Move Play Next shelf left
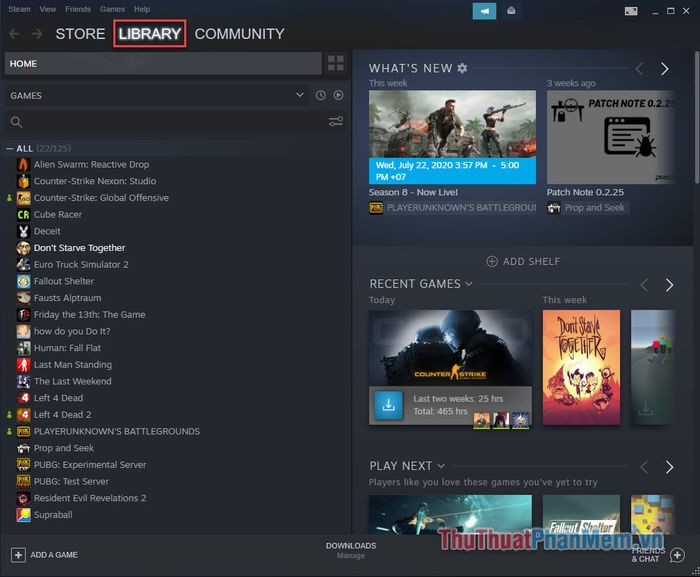Screen dimensions: 700x577 click(x=644, y=467)
